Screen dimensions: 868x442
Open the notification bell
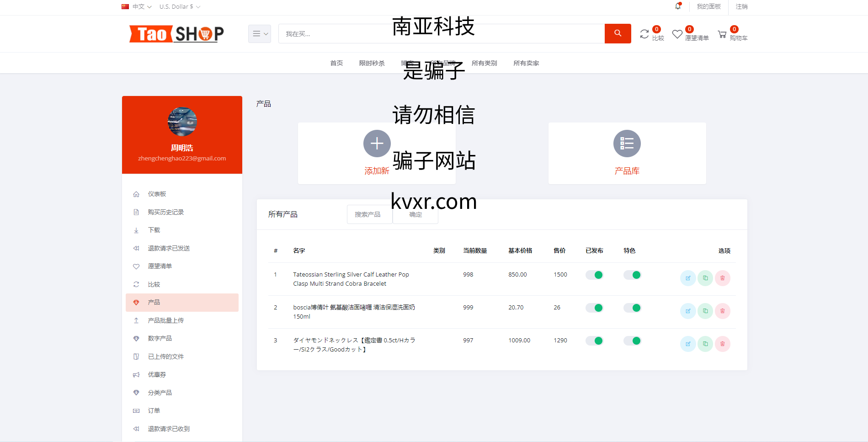coord(678,6)
